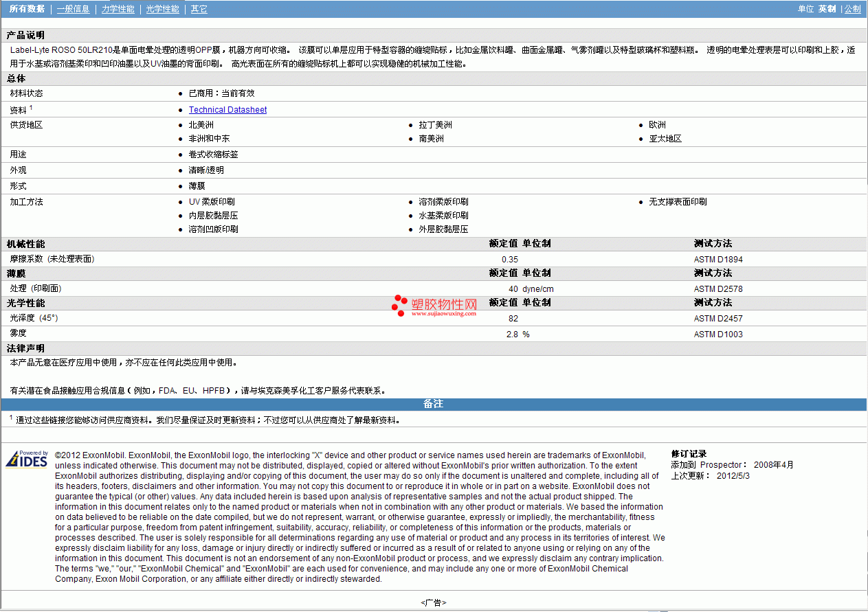Screen dimensions: 868x612
Task: Click the 北美洲 region entry
Action: 201,125
